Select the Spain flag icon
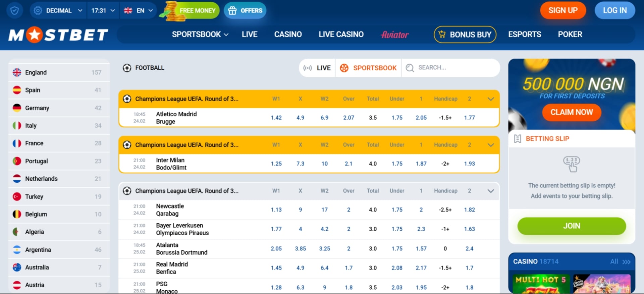644x294 pixels. 17,90
